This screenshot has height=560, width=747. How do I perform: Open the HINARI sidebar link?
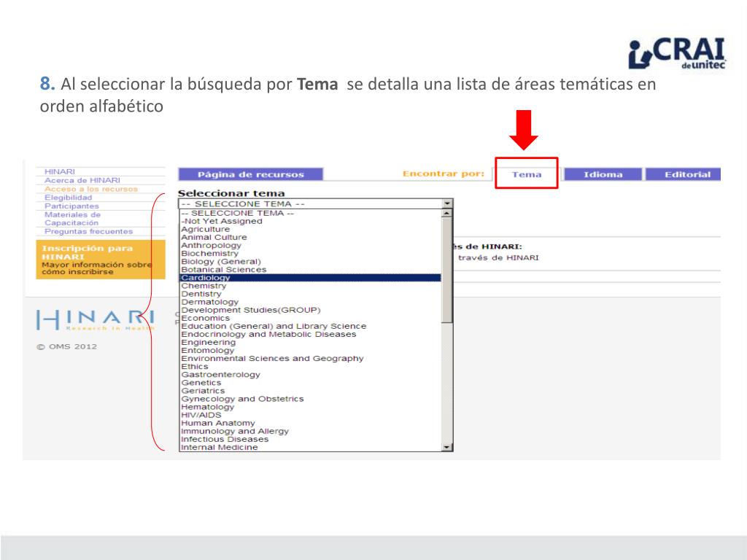point(60,171)
